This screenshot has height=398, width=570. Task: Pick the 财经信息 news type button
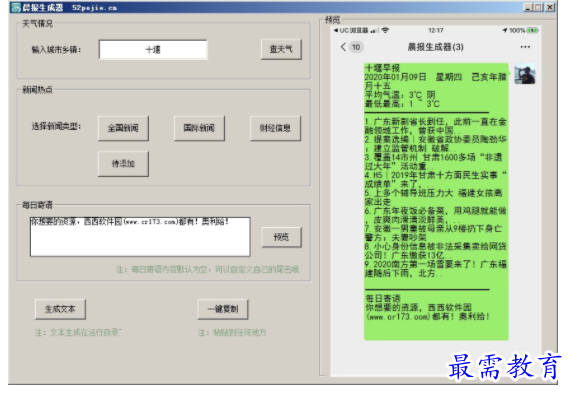(275, 128)
